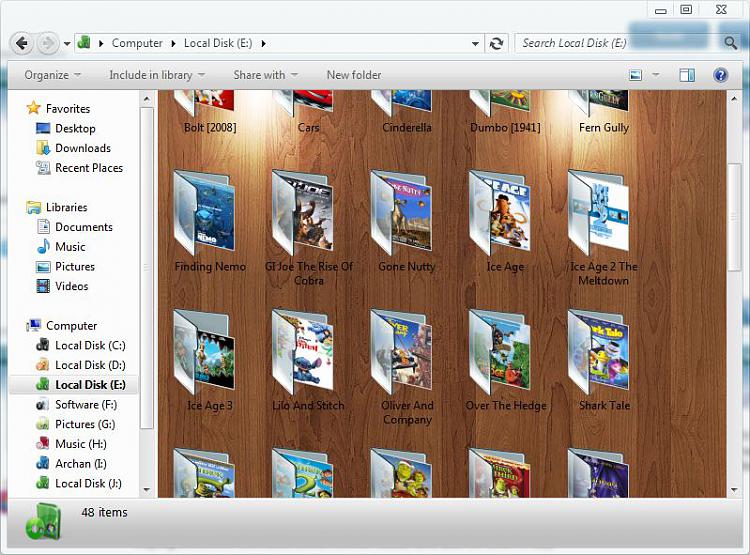Select the Ice Age 3 folder icon
This screenshot has height=555, width=750.
point(204,352)
